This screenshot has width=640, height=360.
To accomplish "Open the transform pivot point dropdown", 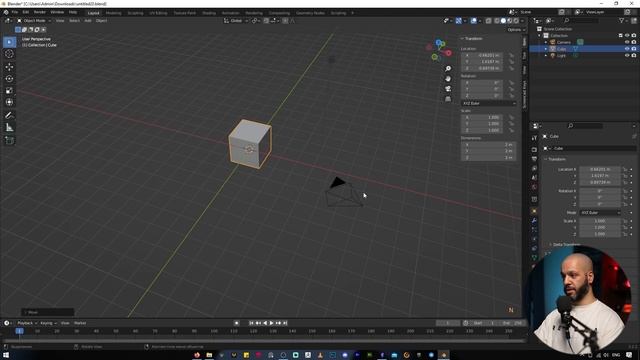I will coord(256,20).
